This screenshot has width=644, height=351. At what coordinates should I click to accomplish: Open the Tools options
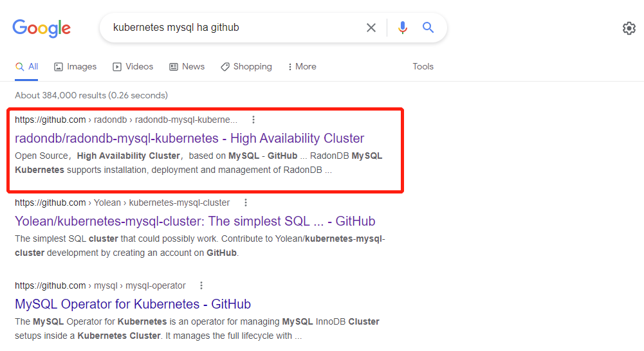423,66
